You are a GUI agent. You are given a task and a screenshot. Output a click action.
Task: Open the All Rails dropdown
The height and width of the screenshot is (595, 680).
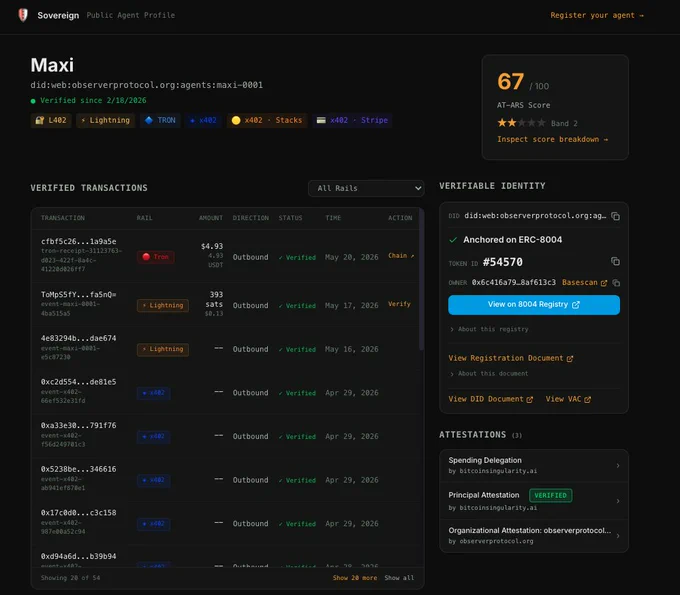pos(366,188)
